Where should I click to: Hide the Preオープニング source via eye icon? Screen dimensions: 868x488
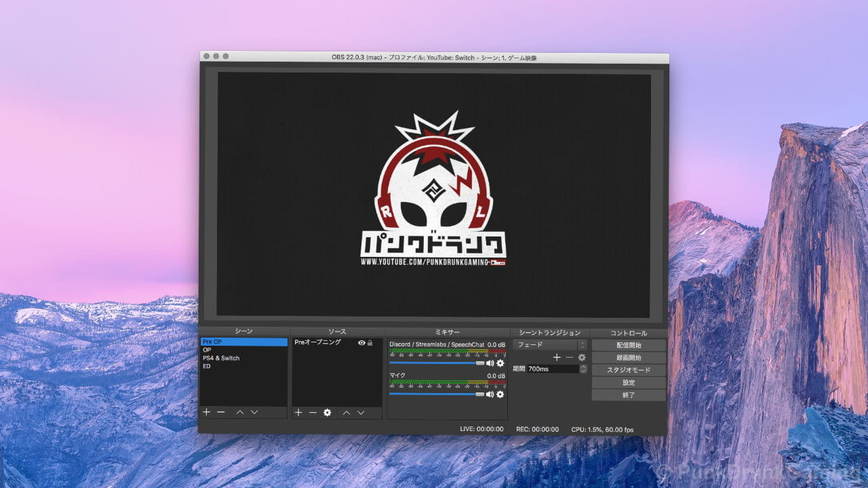(x=362, y=343)
